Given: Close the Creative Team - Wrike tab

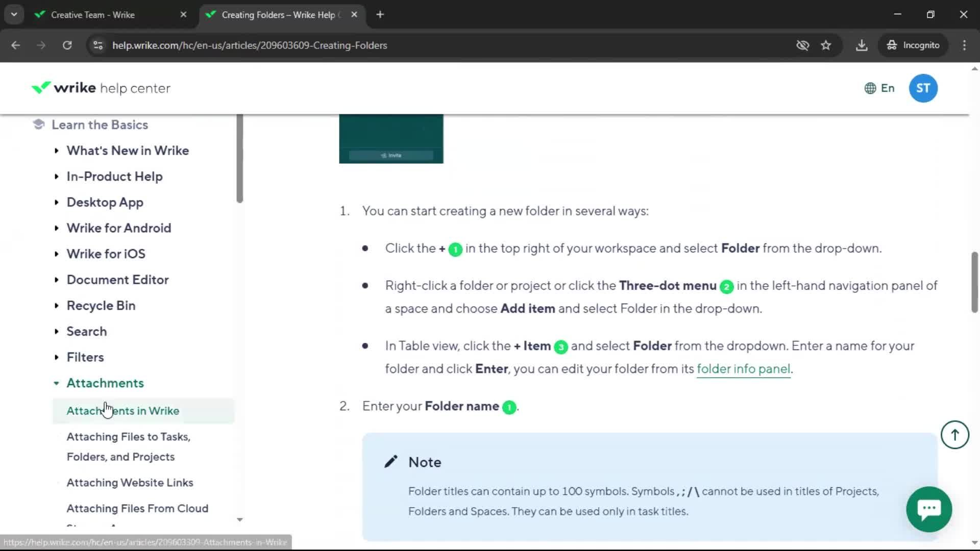Looking at the screenshot, I should 184,15.
